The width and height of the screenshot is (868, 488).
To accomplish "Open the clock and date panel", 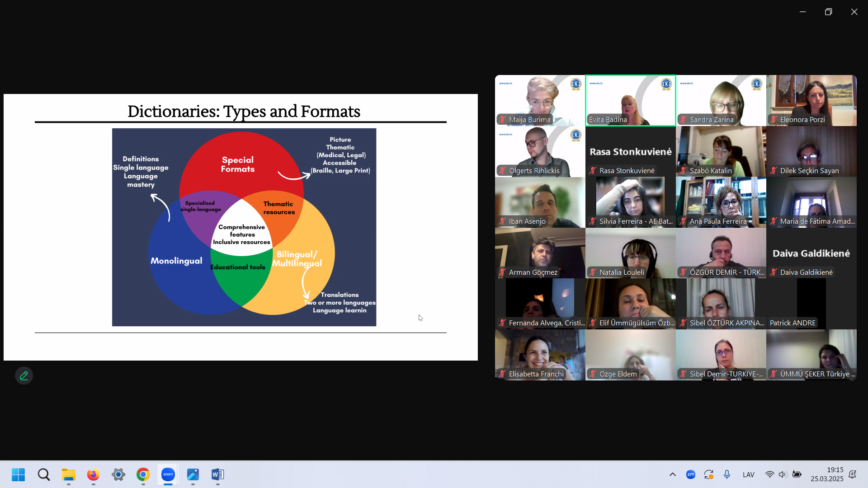I will (827, 474).
